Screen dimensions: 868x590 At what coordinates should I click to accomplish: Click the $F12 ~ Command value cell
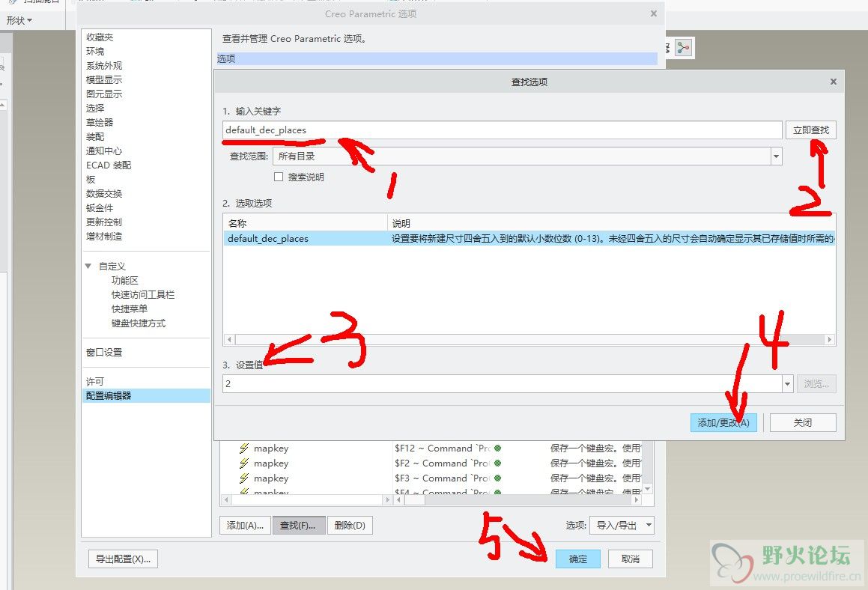pyautogui.click(x=443, y=448)
